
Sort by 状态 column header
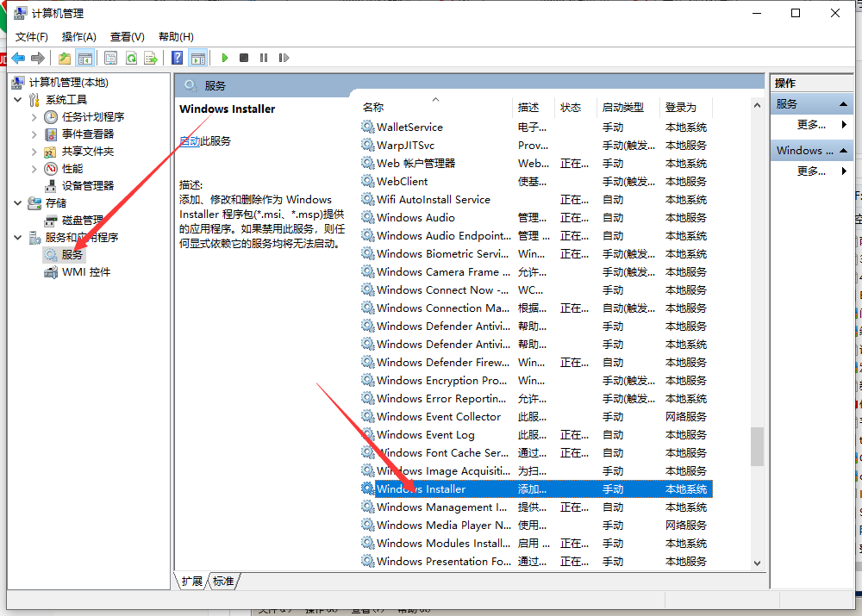click(575, 107)
